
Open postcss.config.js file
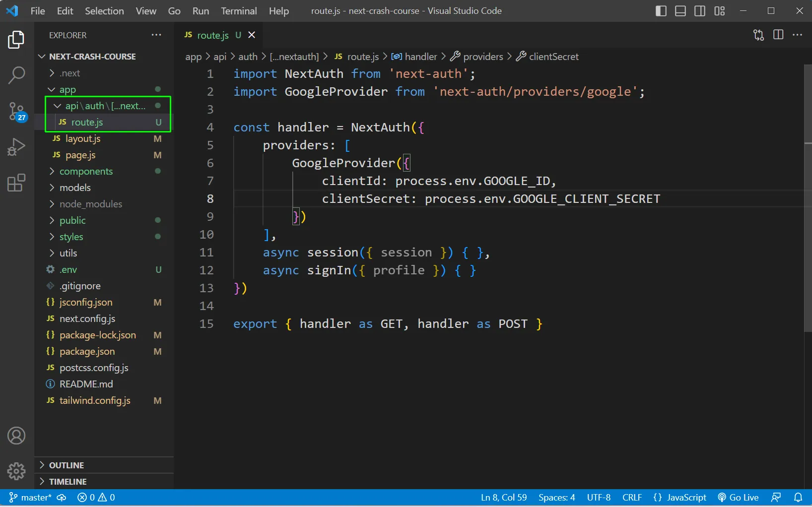click(x=104, y=368)
